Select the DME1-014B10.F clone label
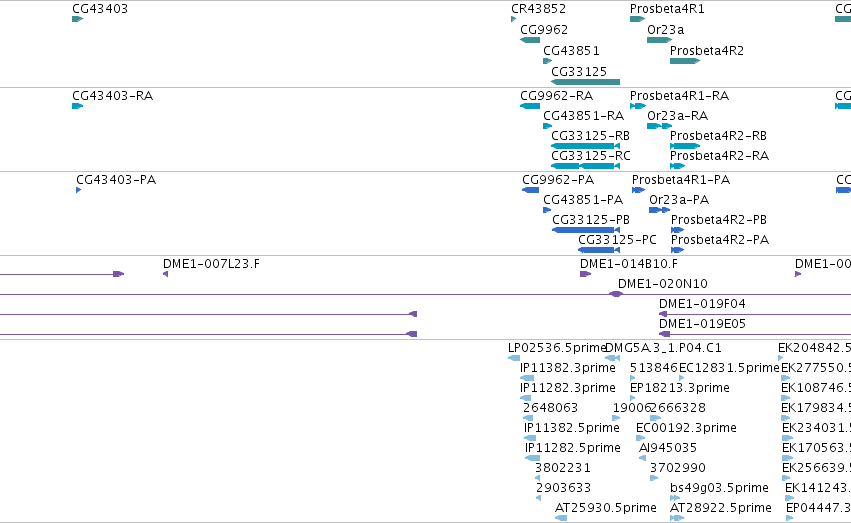 point(628,264)
